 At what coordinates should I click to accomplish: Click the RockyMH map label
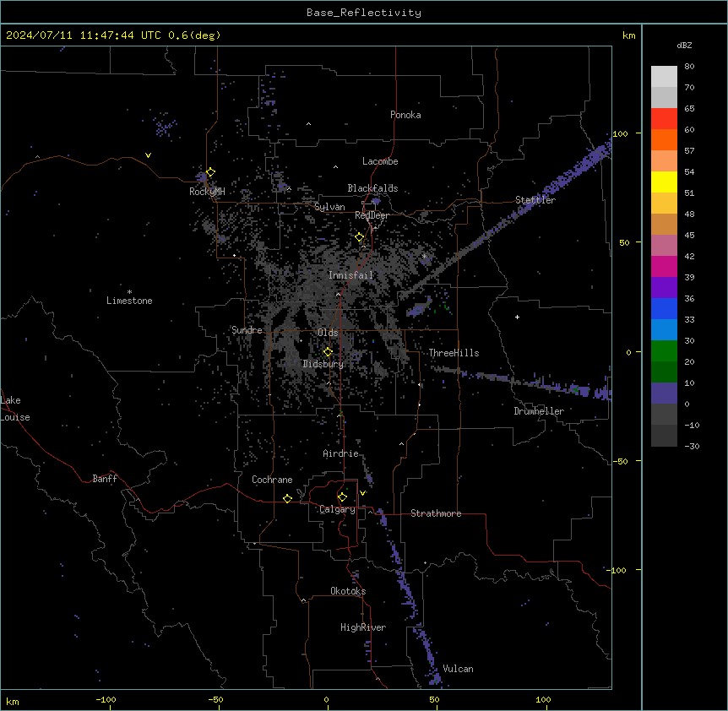207,192
